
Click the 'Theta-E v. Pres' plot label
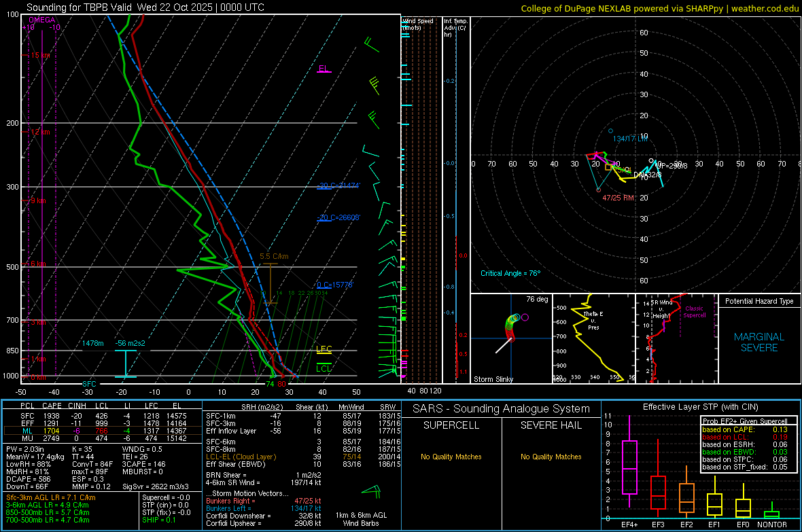(593, 320)
